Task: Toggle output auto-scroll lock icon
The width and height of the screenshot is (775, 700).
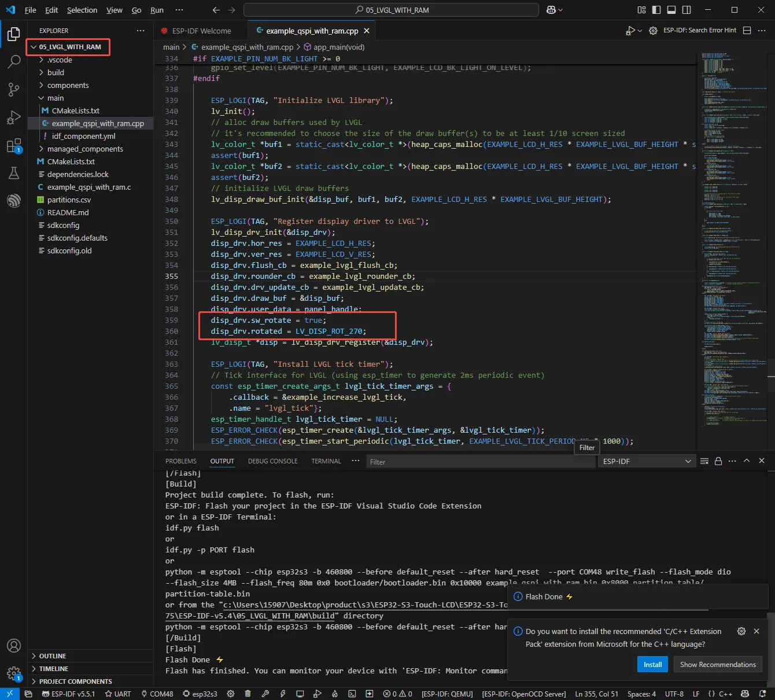Action: tap(718, 461)
